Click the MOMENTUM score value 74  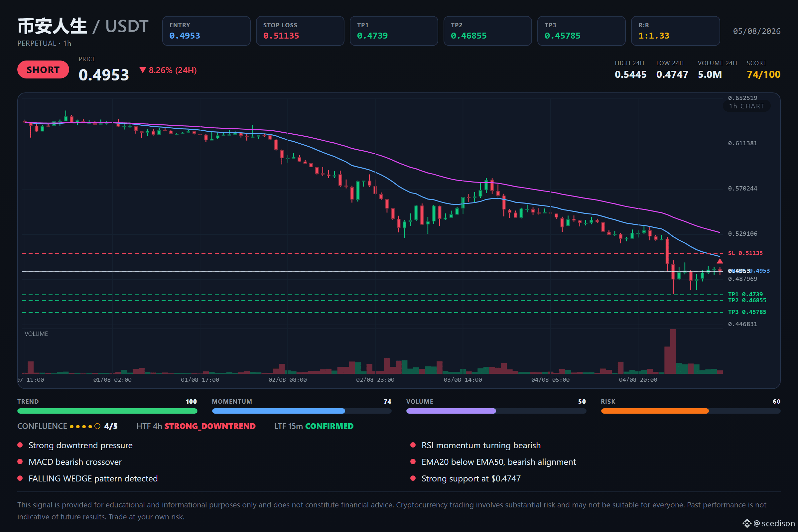coord(387,401)
